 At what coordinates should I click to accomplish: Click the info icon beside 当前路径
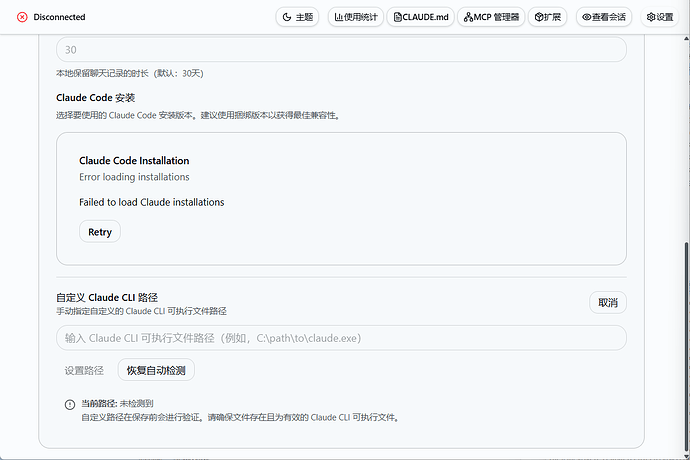click(70, 405)
